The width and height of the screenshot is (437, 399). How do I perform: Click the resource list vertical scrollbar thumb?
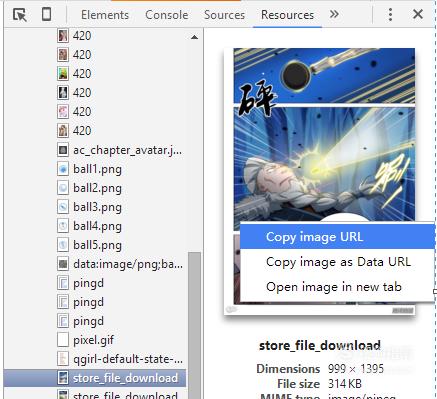(194, 325)
